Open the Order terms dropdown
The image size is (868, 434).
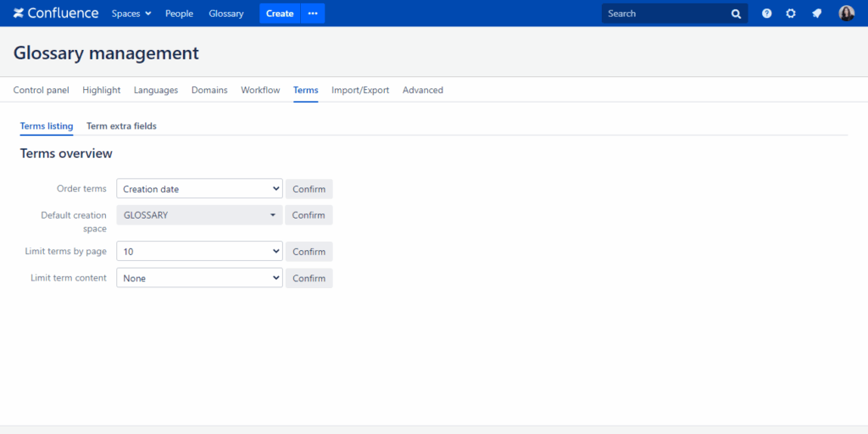199,189
